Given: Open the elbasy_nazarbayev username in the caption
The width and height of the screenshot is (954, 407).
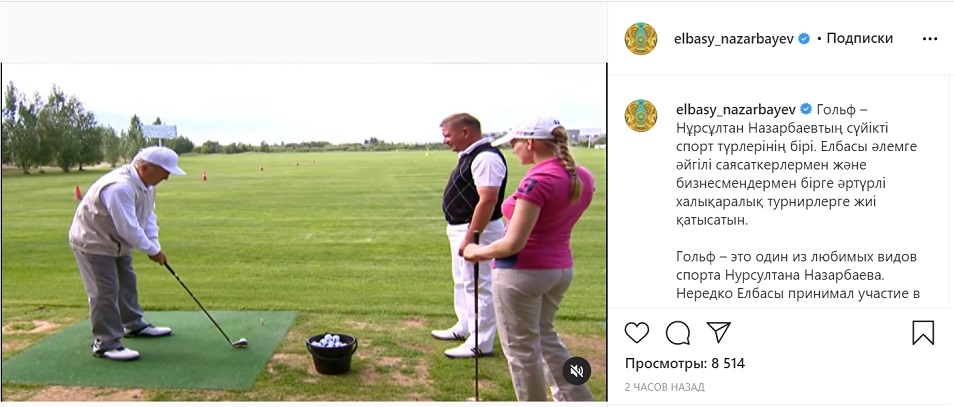Looking at the screenshot, I should point(735,110).
